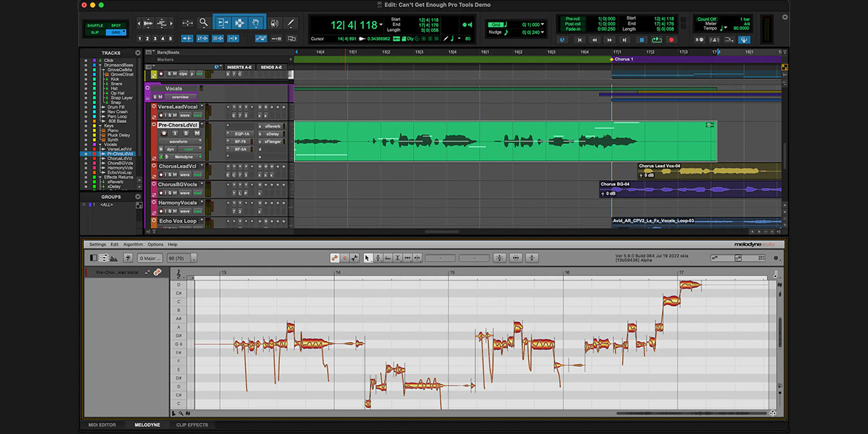This screenshot has height=434, width=868.
Task: Enable Spot edit mode
Action: [116, 25]
